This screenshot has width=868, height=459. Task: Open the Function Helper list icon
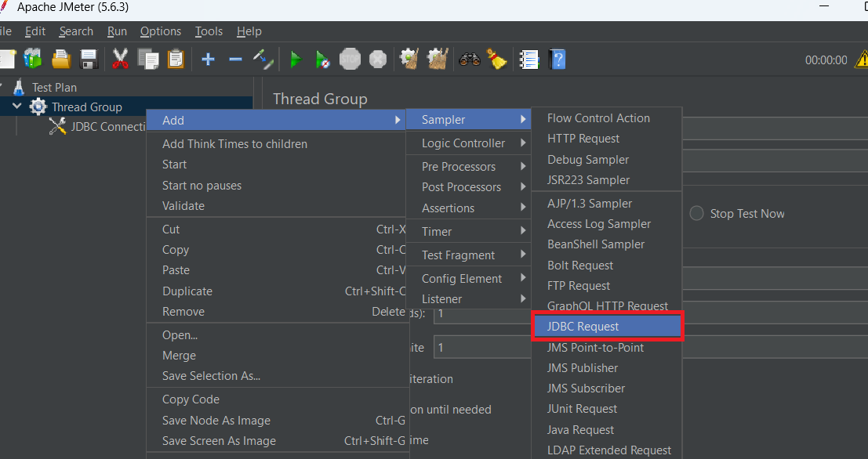[529, 60]
